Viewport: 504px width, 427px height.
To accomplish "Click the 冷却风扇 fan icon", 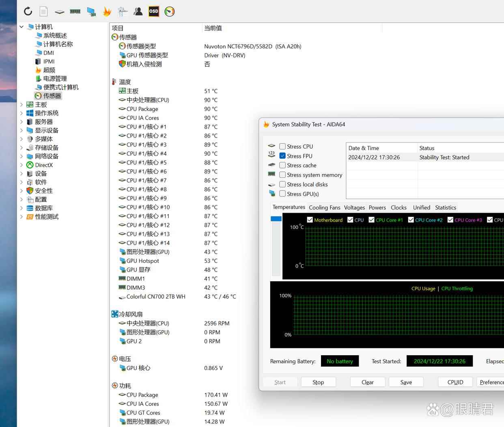I will point(115,314).
